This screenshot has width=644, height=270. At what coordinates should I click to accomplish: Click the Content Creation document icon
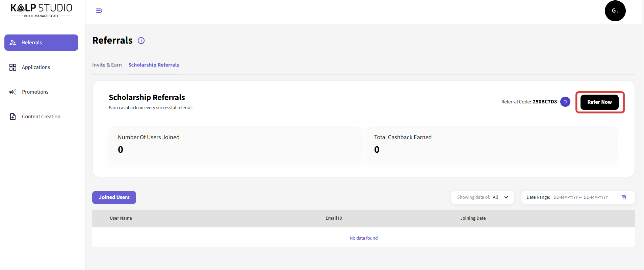13,117
